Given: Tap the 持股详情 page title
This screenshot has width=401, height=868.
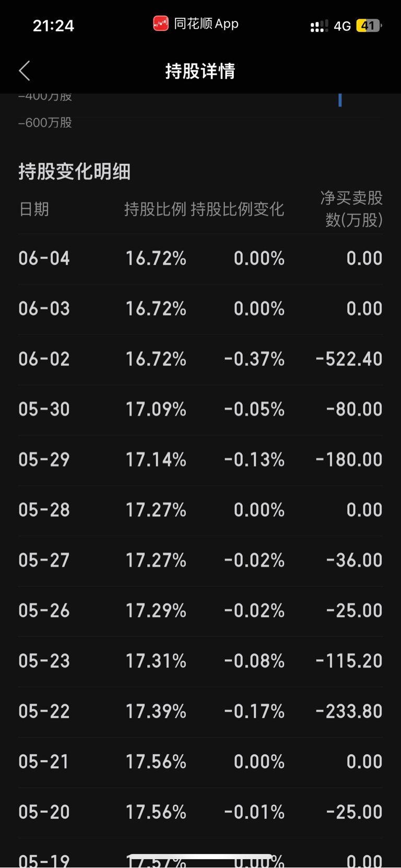Looking at the screenshot, I should (200, 71).
